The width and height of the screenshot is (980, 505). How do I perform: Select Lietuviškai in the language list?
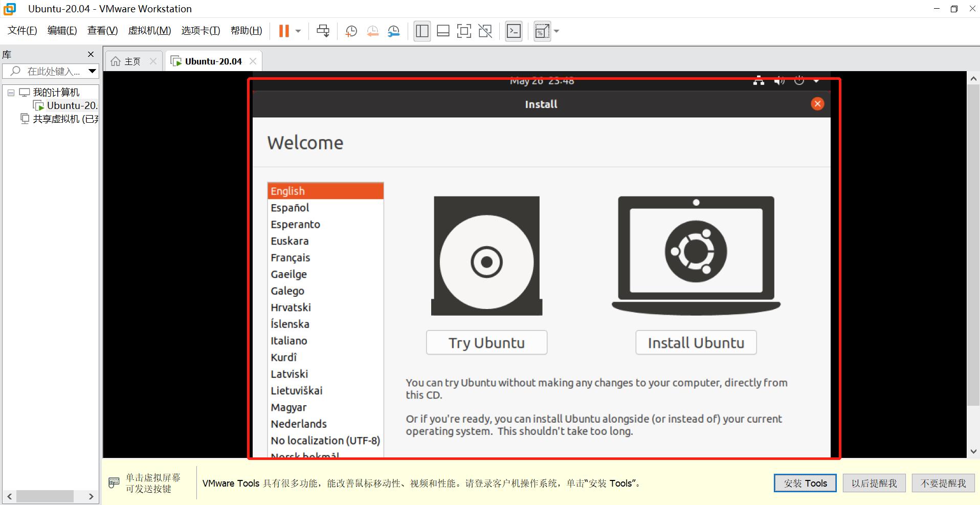[x=325, y=390]
